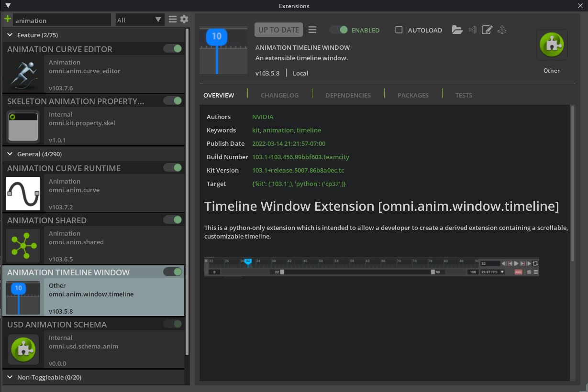This screenshot has height=392, width=588.
Task: Toggle Animation Curve Editor extension off
Action: pos(172,49)
